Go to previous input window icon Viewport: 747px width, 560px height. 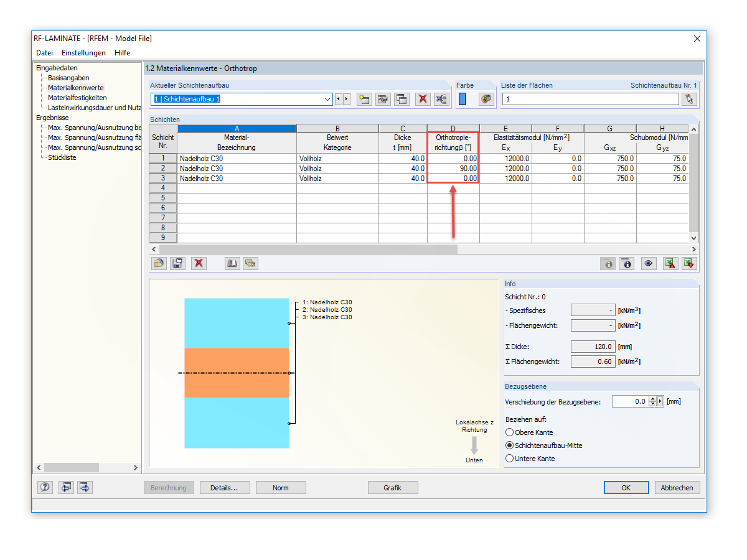click(67, 487)
